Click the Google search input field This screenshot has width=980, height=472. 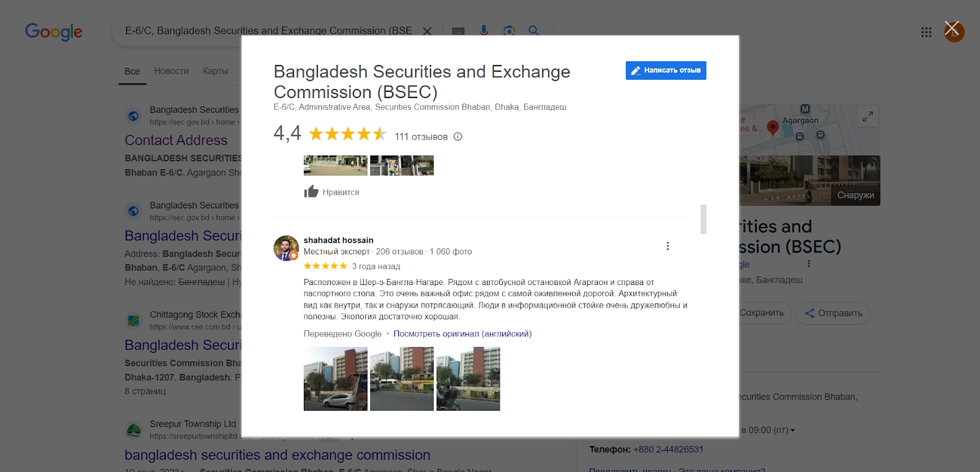[x=268, y=31]
